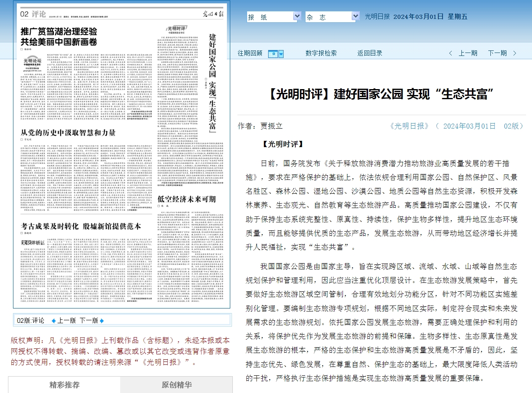Click the 上一版 previous page link
This screenshot has width=532, height=393.
(66, 321)
